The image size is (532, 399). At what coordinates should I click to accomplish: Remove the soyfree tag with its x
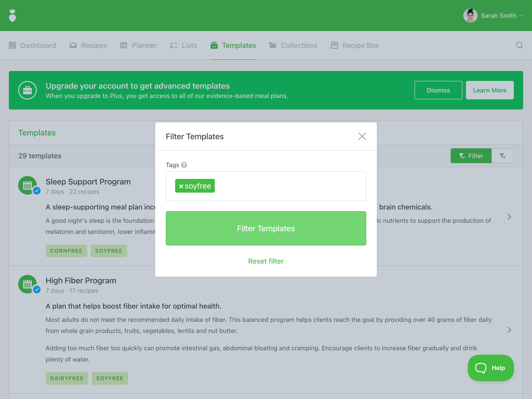pos(181,186)
